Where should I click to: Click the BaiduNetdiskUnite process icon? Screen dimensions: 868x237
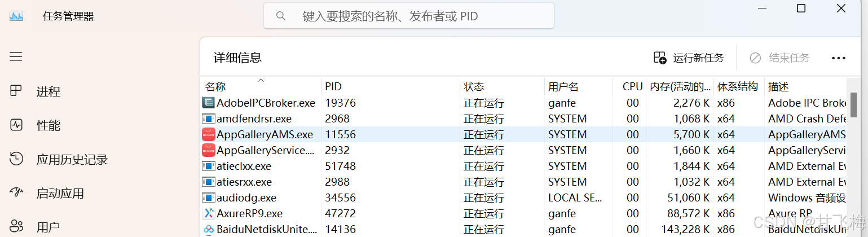[209, 229]
